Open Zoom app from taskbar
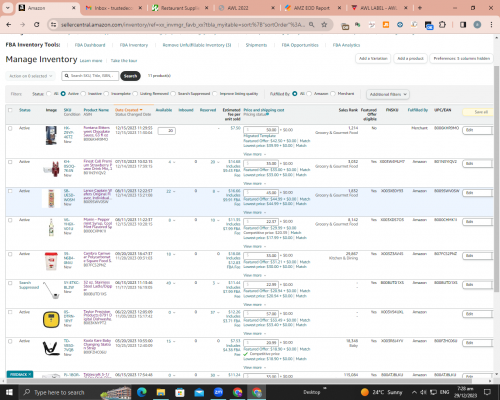Screen dimensions: 500x400 (219, 392)
